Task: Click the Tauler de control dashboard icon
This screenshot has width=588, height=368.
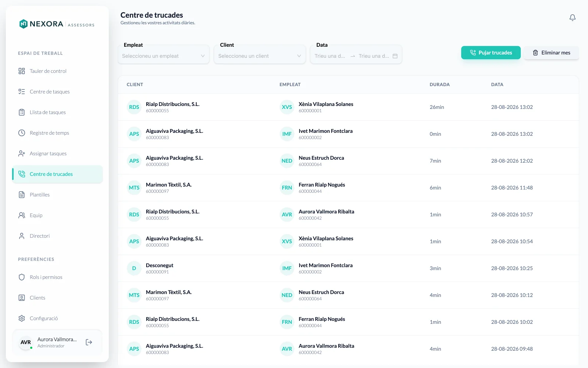Action: [x=22, y=71]
